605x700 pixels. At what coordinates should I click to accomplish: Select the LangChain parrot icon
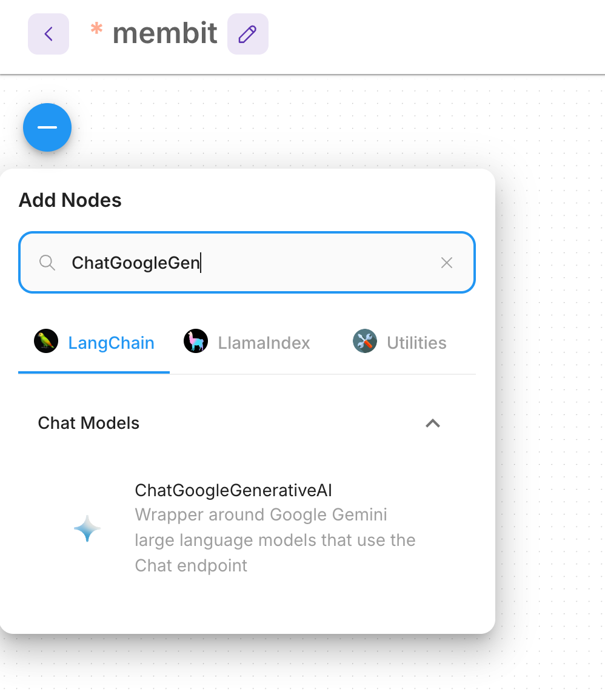click(x=46, y=341)
